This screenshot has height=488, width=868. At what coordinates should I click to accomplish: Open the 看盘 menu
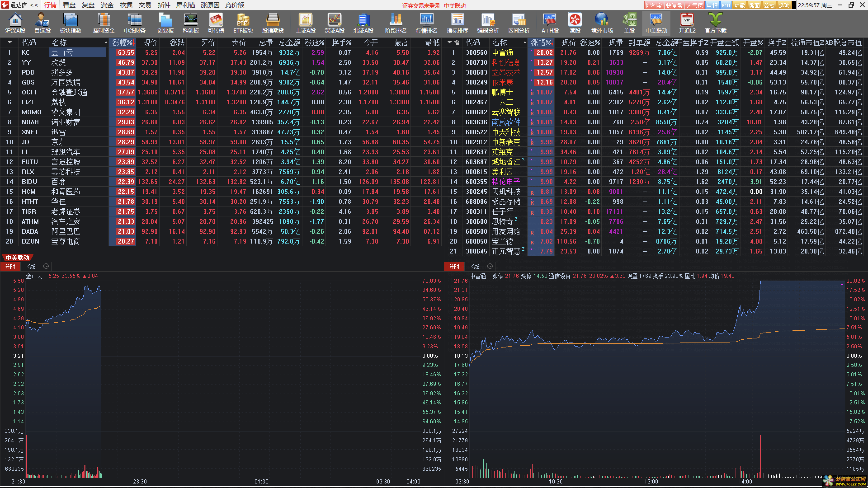(x=69, y=5)
